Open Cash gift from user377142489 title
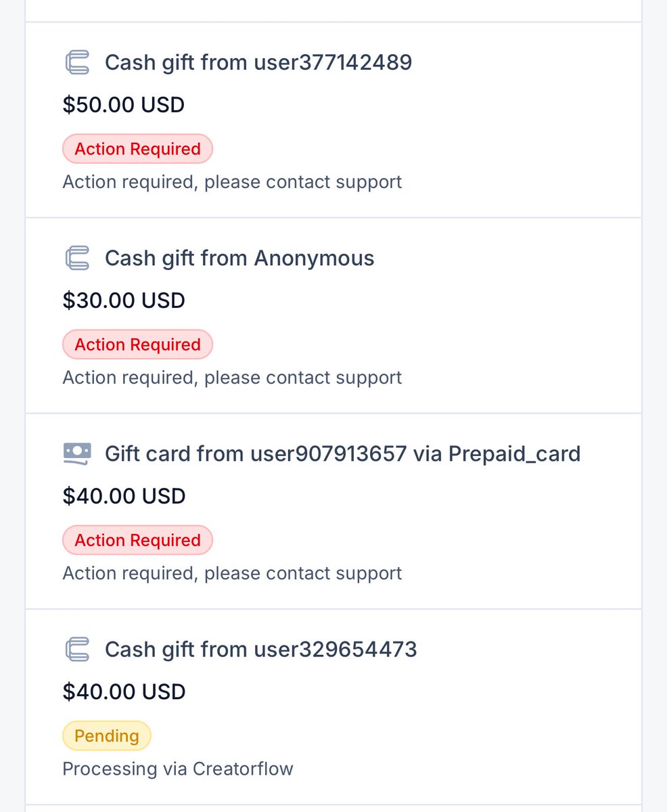Screen dimensions: 667x812 tap(258, 62)
